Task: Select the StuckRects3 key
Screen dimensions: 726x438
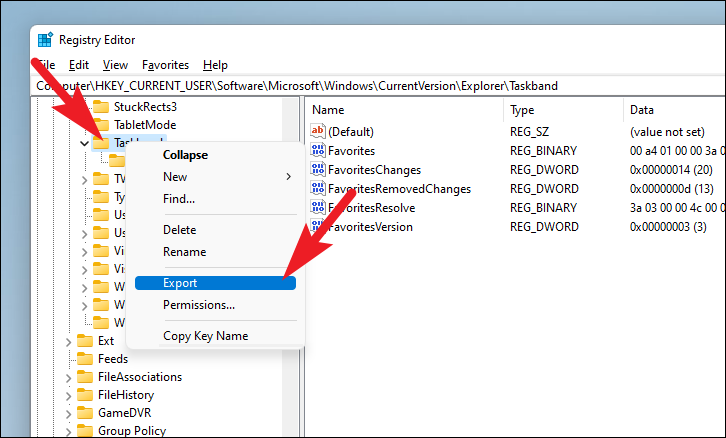Action: [x=145, y=107]
